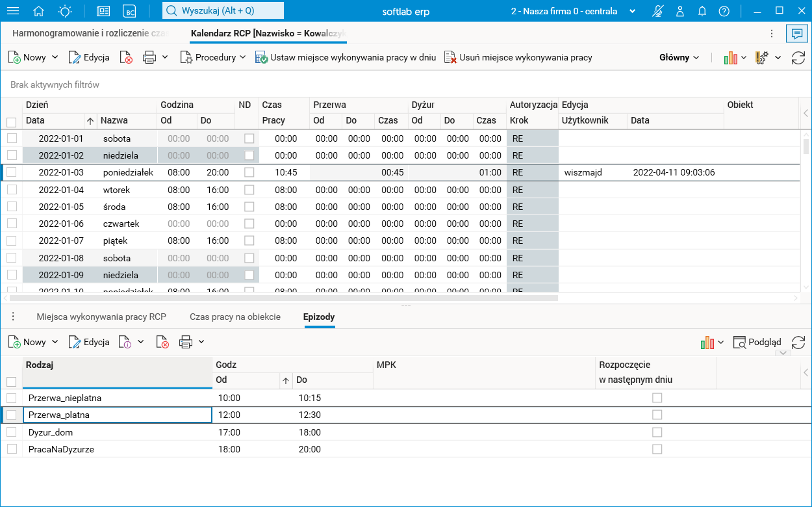The image size is (812, 507).
Task: Refresh the RCP calendar grid
Action: click(x=798, y=58)
